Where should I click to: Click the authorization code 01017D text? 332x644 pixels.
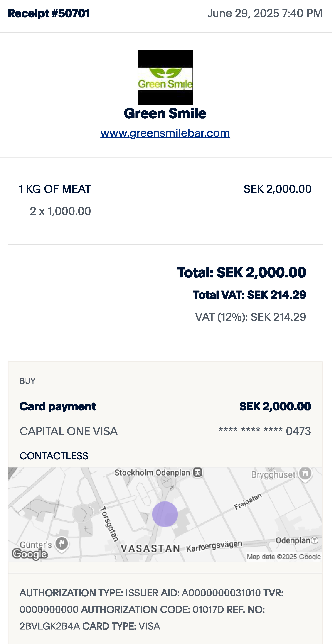pos(208,609)
